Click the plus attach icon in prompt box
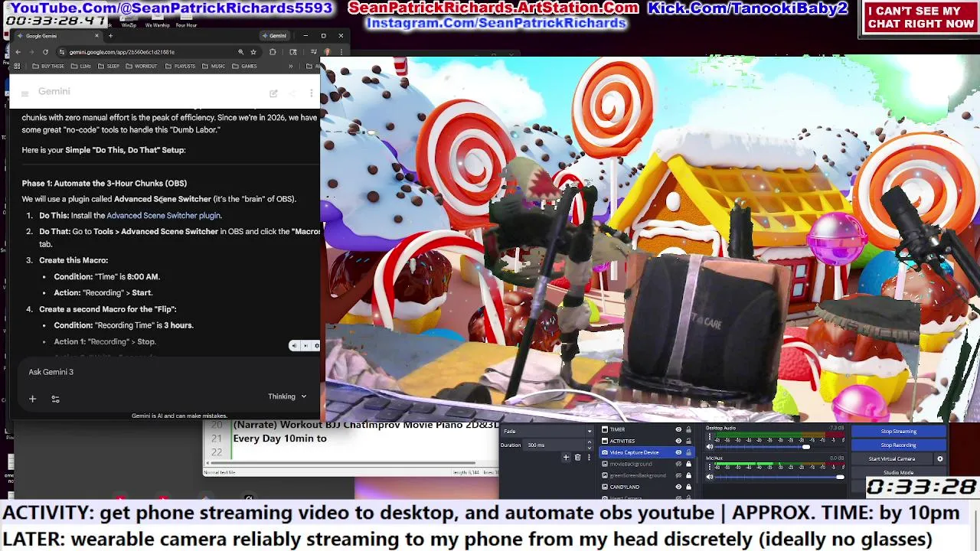This screenshot has width=980, height=551. (32, 399)
